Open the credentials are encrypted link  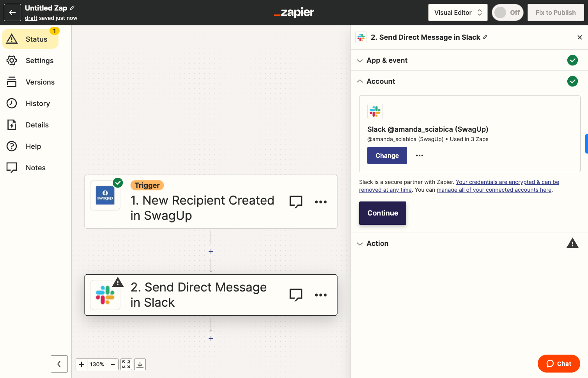pos(459,186)
